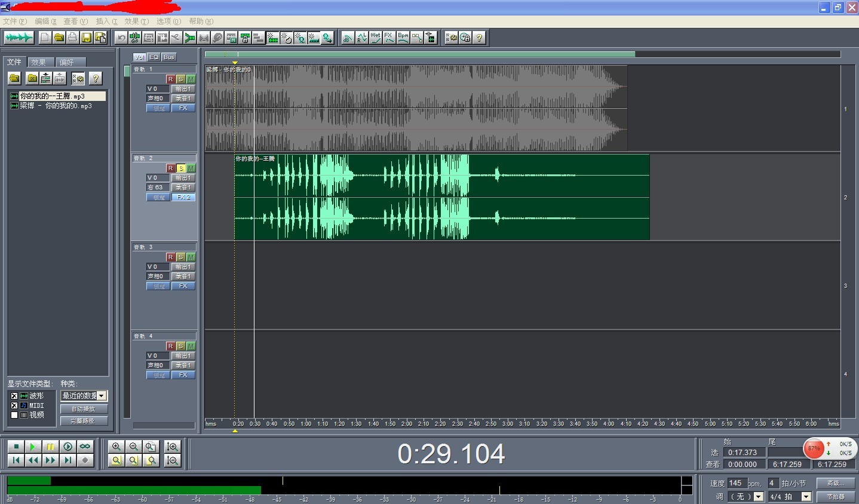
Task: Uncheck the 波形 file type checkbox
Action: [14, 396]
